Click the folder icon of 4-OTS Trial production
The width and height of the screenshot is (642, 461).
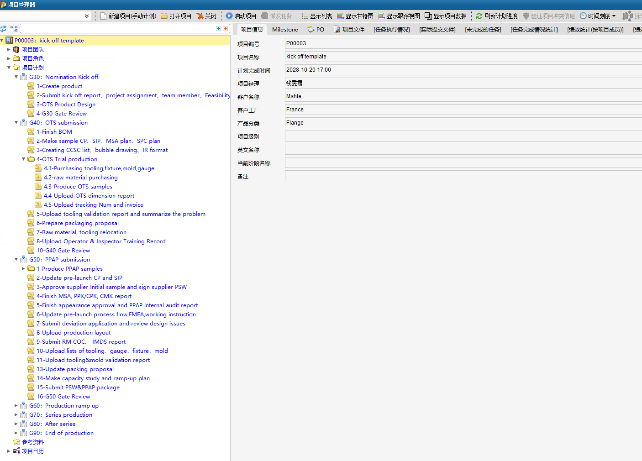tap(31, 158)
